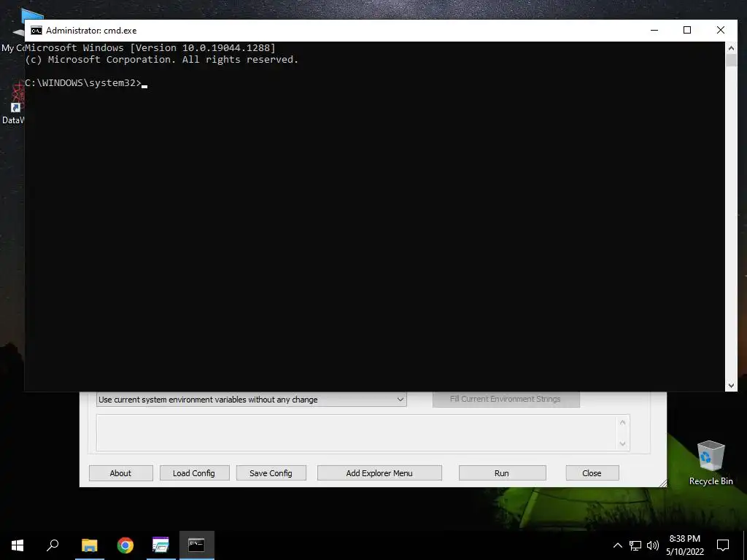Open the volume tray icon
747x560 pixels.
[653, 545]
